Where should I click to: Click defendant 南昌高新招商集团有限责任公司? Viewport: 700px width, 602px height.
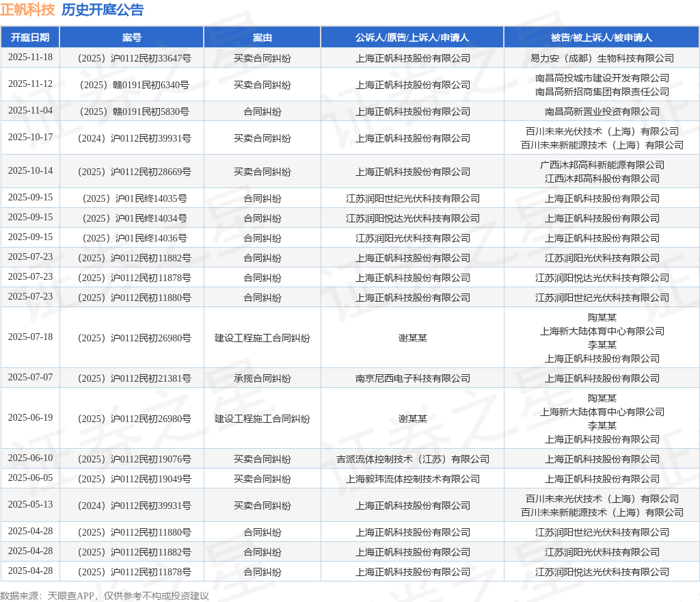[602, 92]
